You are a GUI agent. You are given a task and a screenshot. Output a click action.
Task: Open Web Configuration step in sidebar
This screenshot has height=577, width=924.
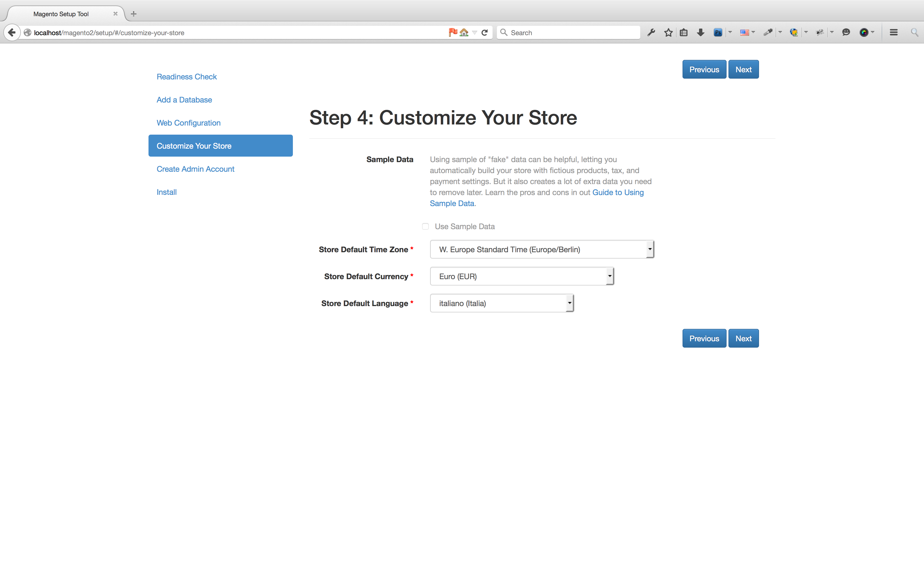click(188, 123)
